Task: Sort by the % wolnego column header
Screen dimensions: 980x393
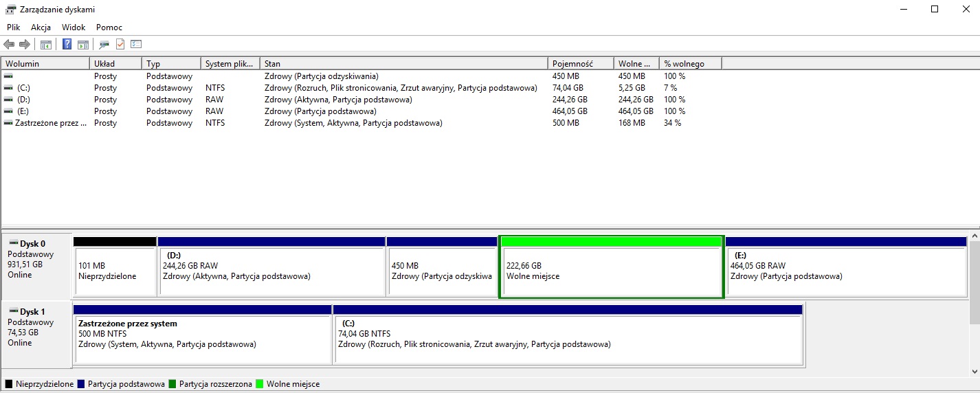Action: pyautogui.click(x=691, y=63)
